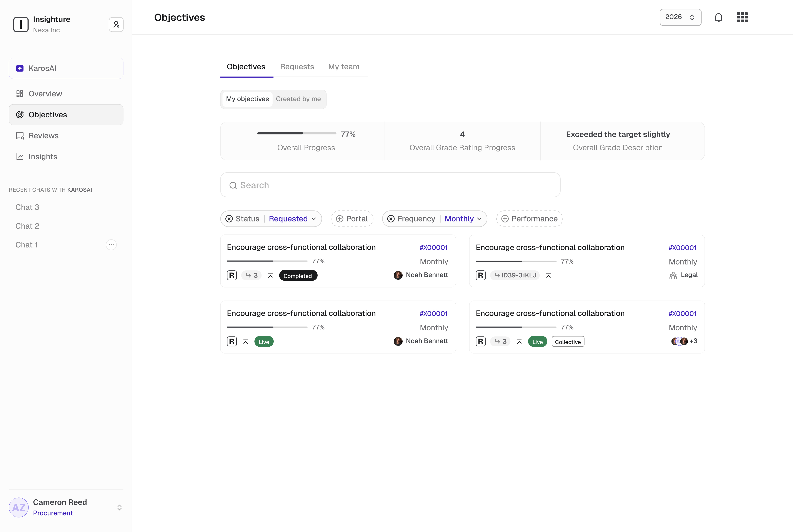
Task: Open Objectives in the sidebar
Action: point(66,115)
